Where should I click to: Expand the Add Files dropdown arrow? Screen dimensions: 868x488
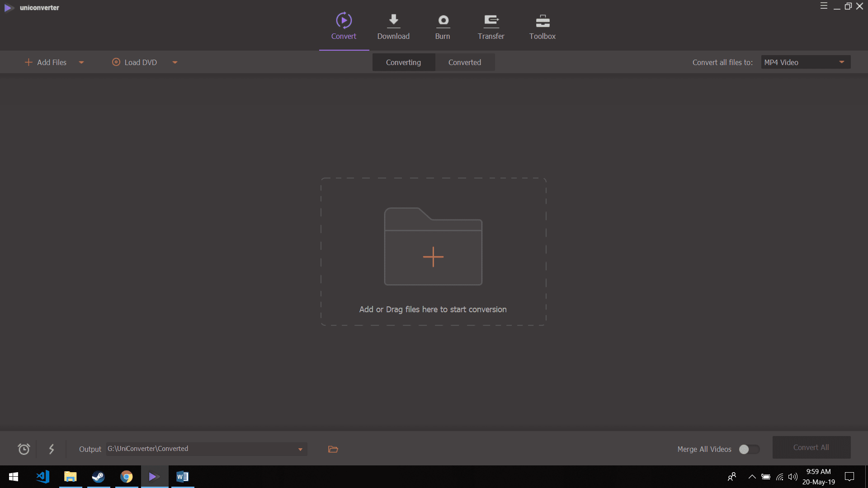pyautogui.click(x=81, y=62)
